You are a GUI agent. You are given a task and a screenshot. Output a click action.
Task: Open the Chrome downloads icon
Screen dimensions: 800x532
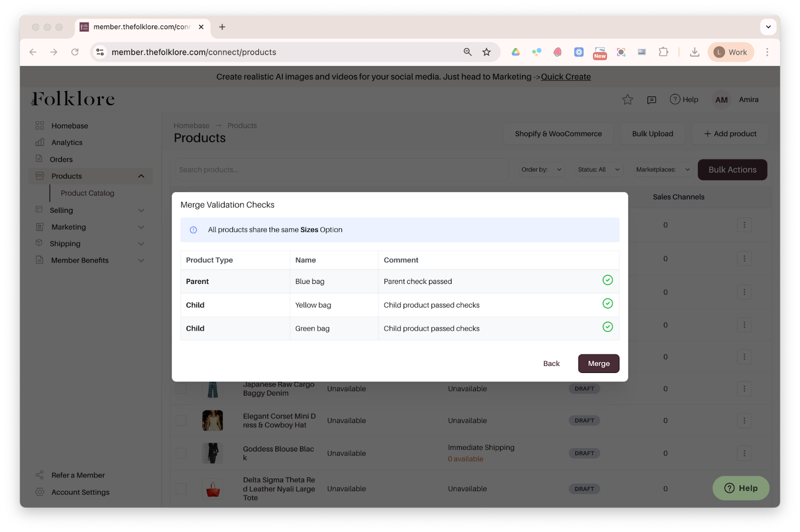(x=694, y=52)
